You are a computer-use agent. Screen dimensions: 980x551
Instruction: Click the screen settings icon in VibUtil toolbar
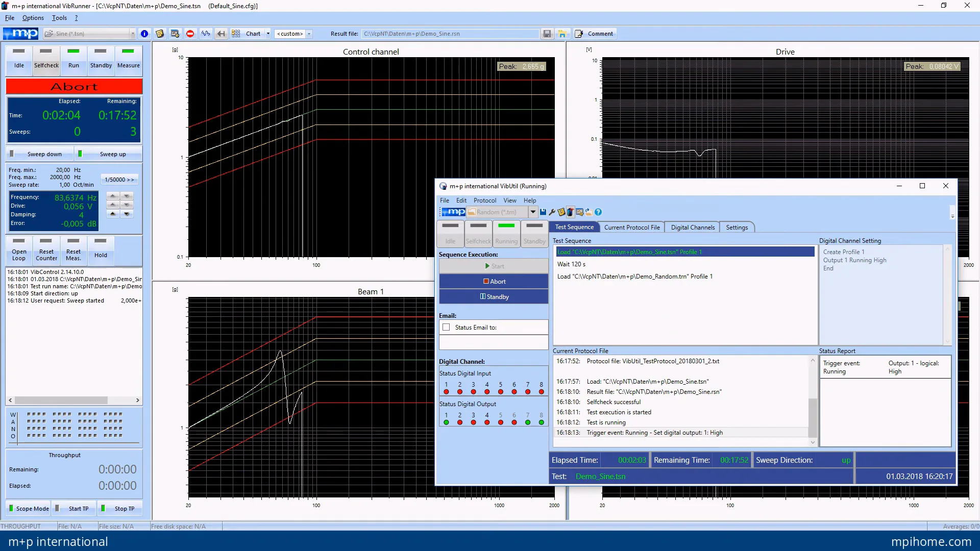pyautogui.click(x=580, y=212)
